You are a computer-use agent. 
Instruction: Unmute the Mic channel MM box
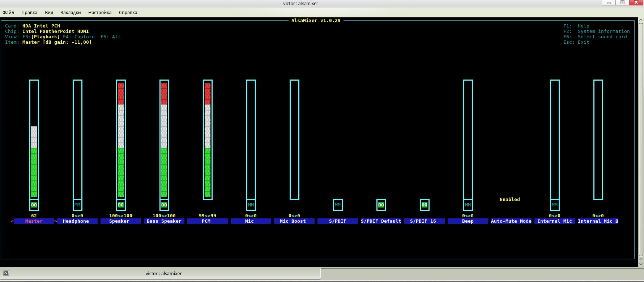tap(251, 205)
